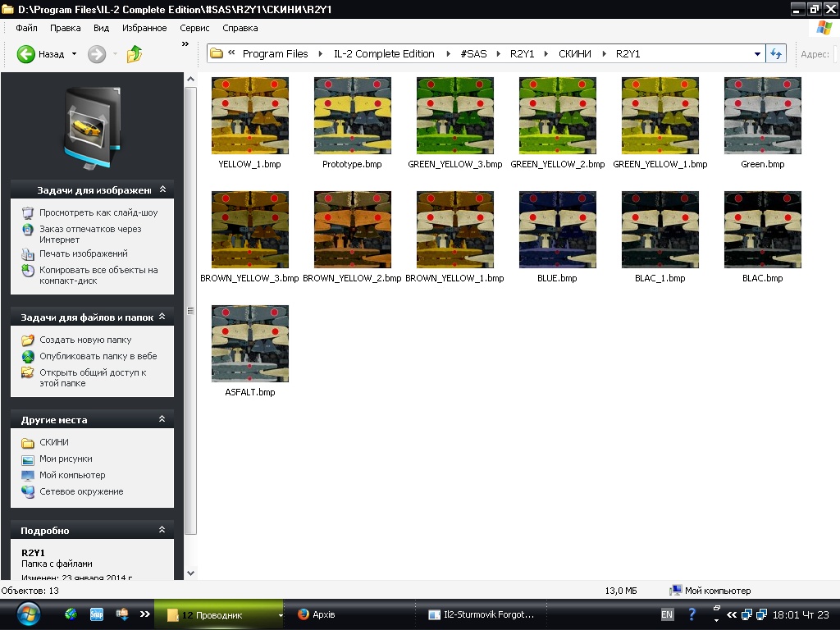Image resolution: width=840 pixels, height=630 pixels.
Task: Navigate to Program Files breadcrumb segment
Action: [x=276, y=53]
